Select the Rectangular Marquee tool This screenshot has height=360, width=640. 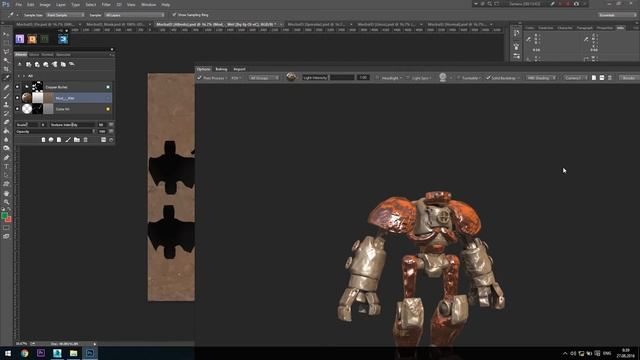6,43
